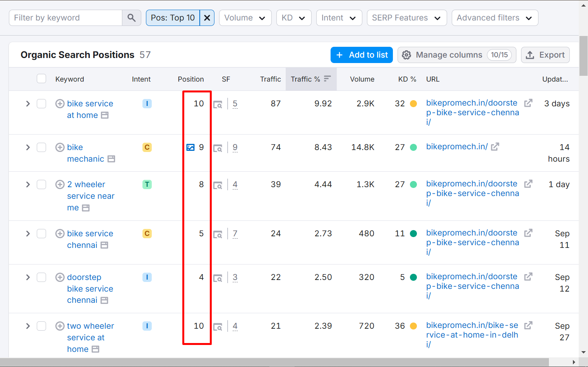Click the keyword search magnifier icon
This screenshot has width=588, height=367.
click(132, 18)
